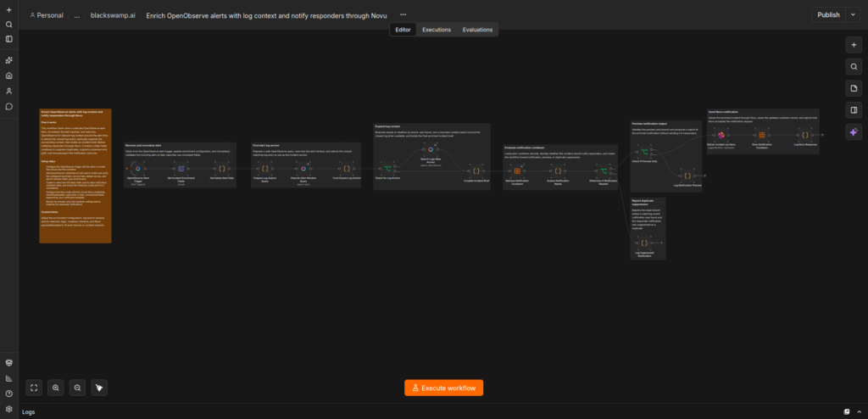Screen dimensions: 868x419
Task: Select the Search Logs Near Anchor node
Action: point(431,149)
